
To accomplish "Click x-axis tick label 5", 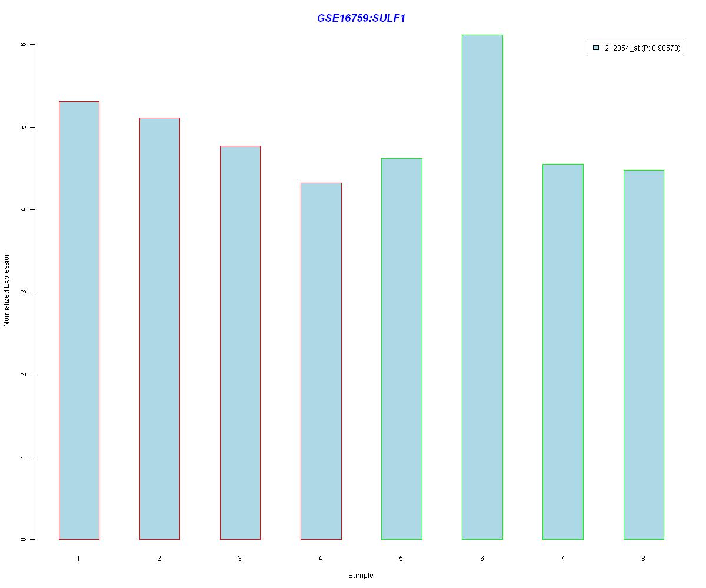I will pos(401,558).
